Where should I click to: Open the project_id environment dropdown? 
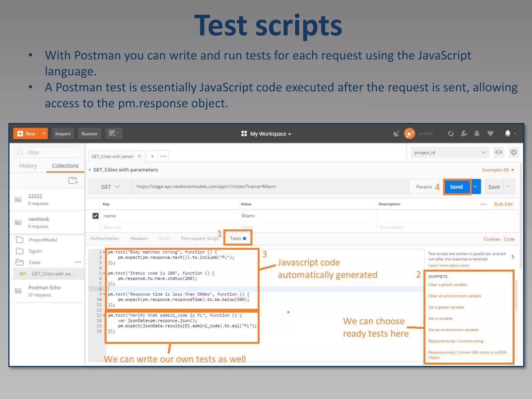[450, 152]
